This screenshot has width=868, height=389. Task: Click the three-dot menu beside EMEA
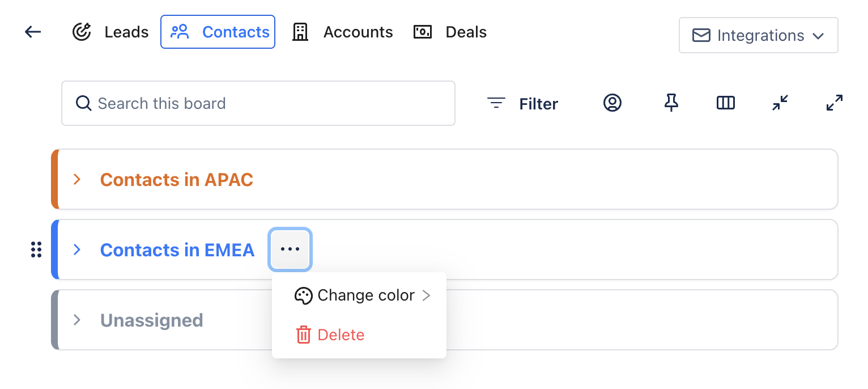coord(290,250)
